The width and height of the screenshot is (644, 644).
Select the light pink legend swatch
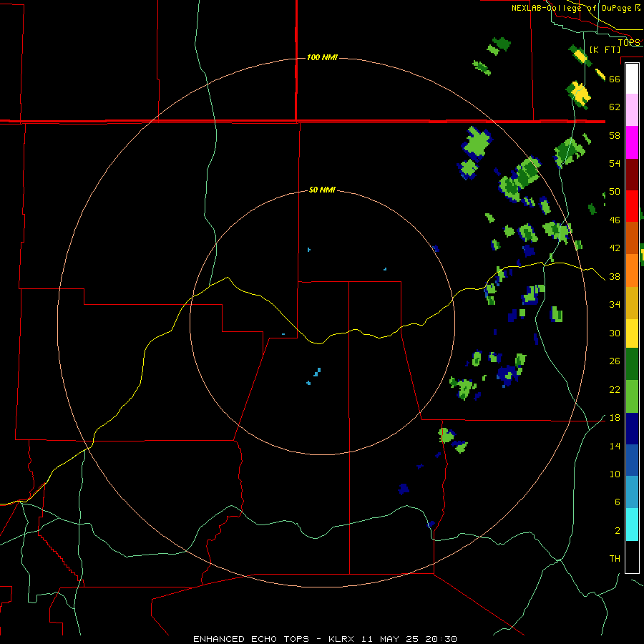[632, 109]
